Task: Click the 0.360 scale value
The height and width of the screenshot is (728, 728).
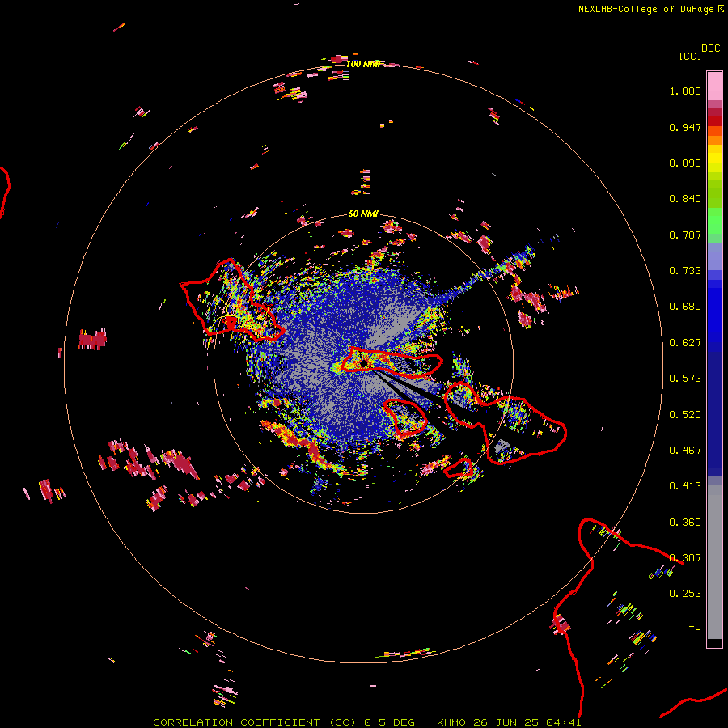Action: pos(685,523)
